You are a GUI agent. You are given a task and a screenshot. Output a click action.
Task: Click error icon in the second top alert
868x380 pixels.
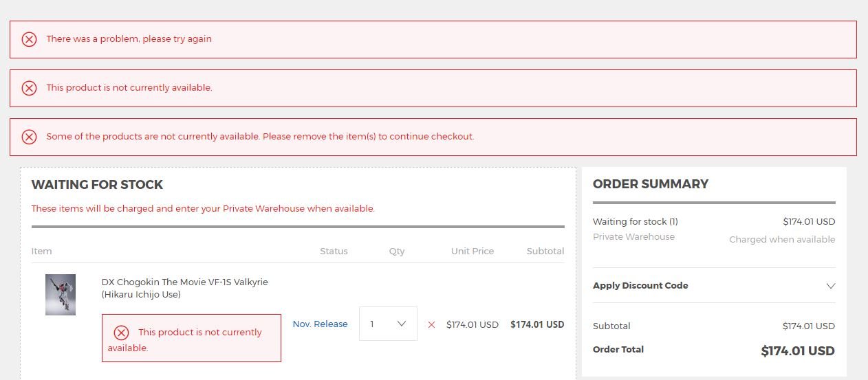point(29,88)
